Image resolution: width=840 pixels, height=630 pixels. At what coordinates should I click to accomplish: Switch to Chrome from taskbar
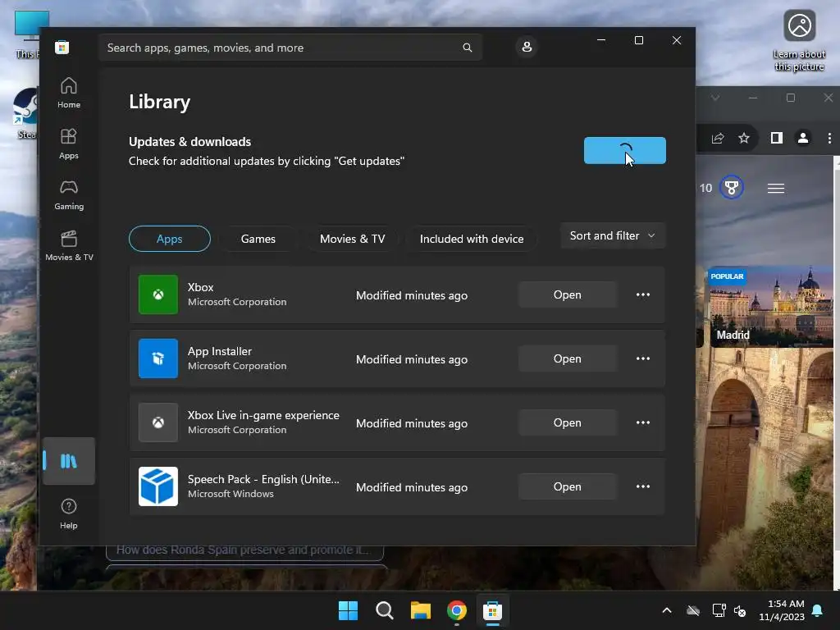coord(456,610)
